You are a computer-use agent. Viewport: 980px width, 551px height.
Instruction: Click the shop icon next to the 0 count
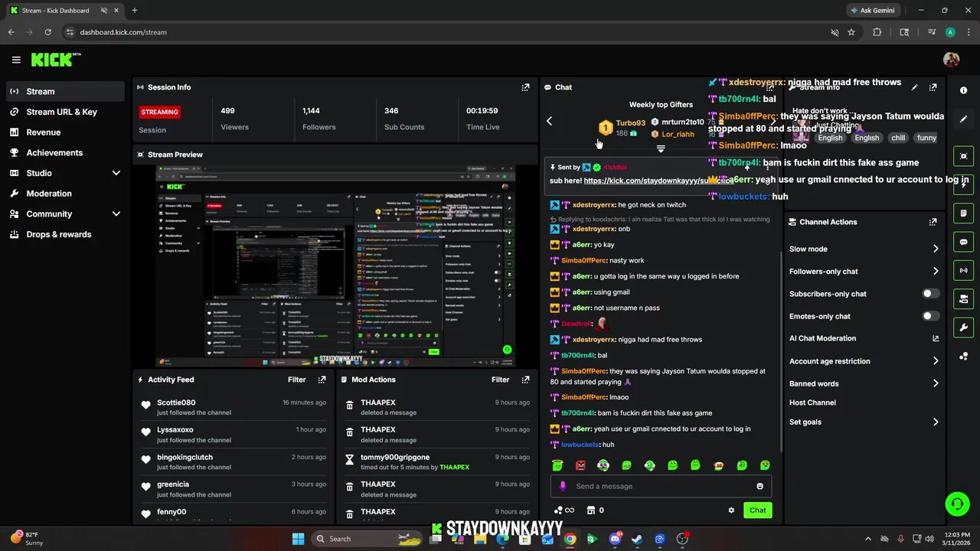point(590,510)
